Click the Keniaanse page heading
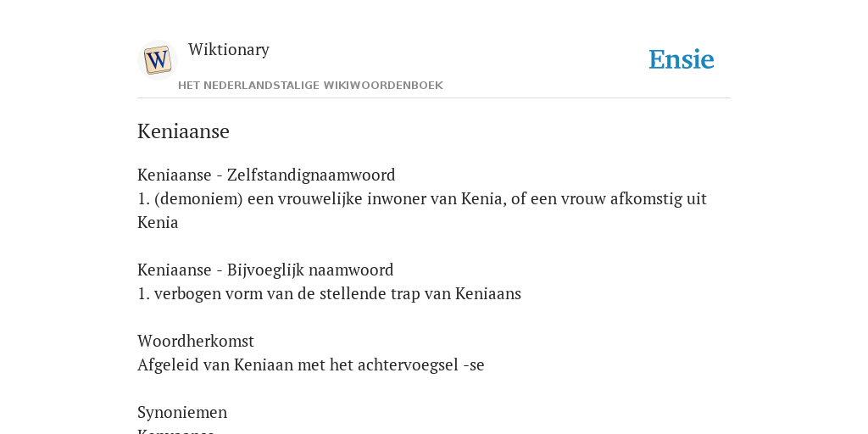868x434 pixels. tap(183, 131)
